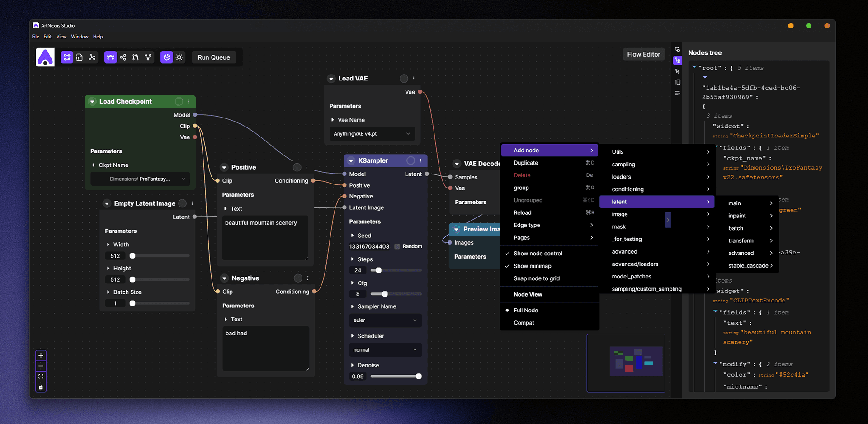
Task: Open Load VAE node three-dot menu
Action: pyautogui.click(x=414, y=79)
